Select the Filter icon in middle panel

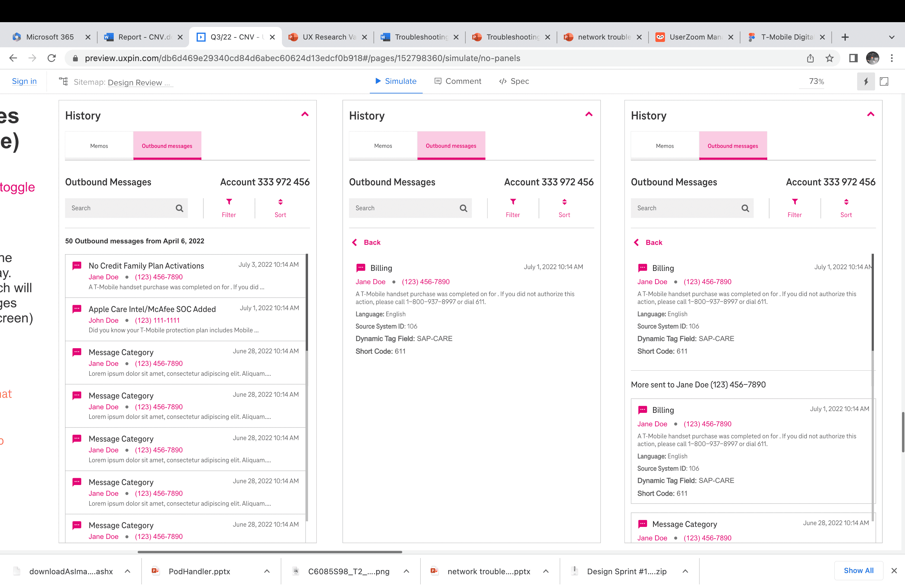point(513,202)
